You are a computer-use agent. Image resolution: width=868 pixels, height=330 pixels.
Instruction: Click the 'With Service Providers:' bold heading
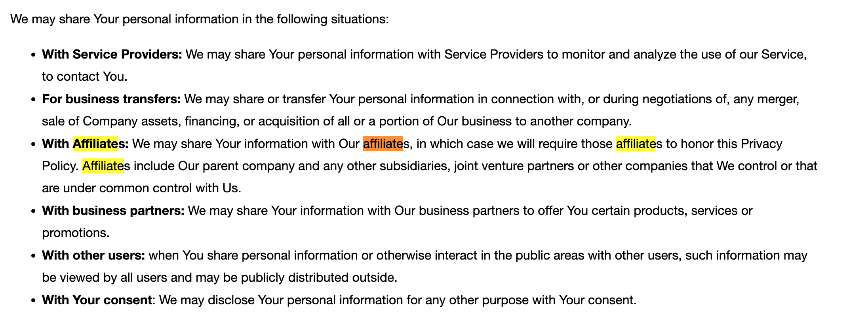(112, 54)
